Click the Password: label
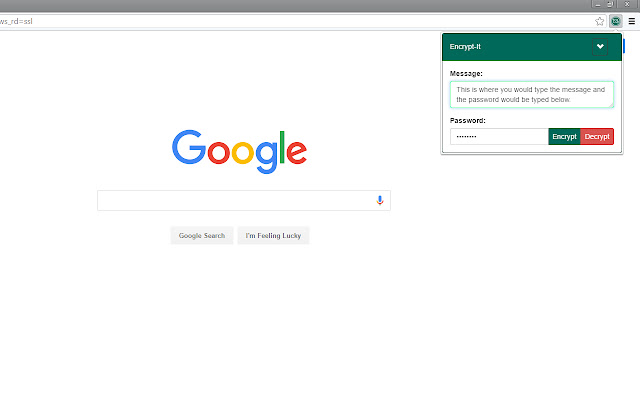 pos(468,120)
